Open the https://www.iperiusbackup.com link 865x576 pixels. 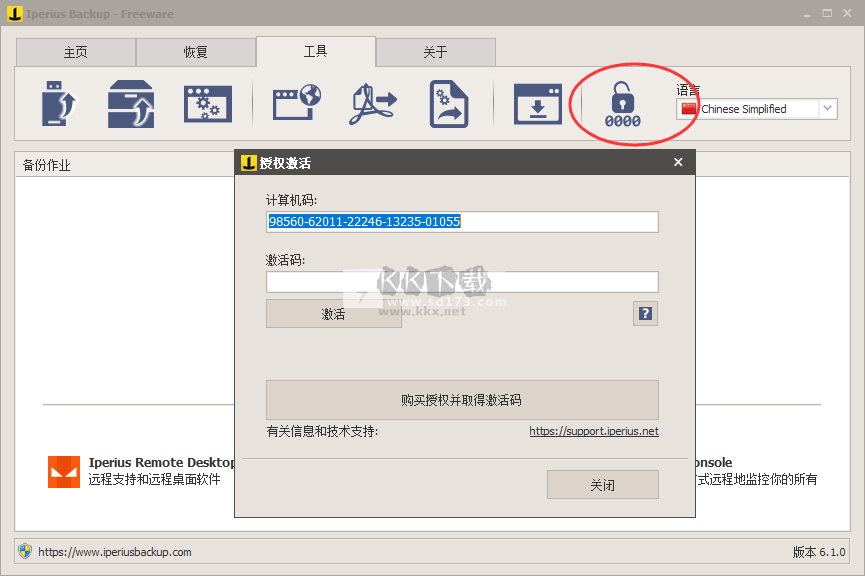click(x=115, y=552)
